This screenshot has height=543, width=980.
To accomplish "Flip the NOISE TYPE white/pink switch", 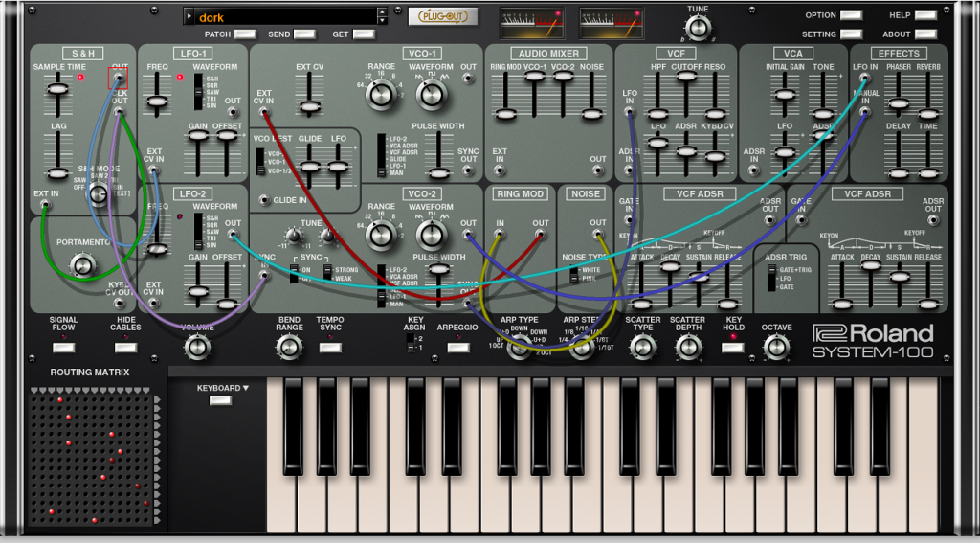I will pyautogui.click(x=573, y=273).
